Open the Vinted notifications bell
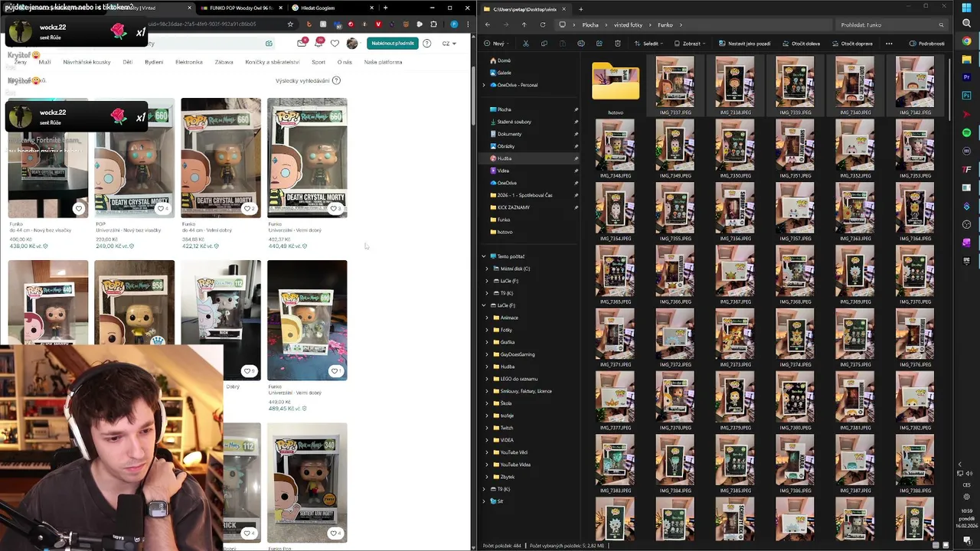The image size is (980, 551). coord(318,44)
